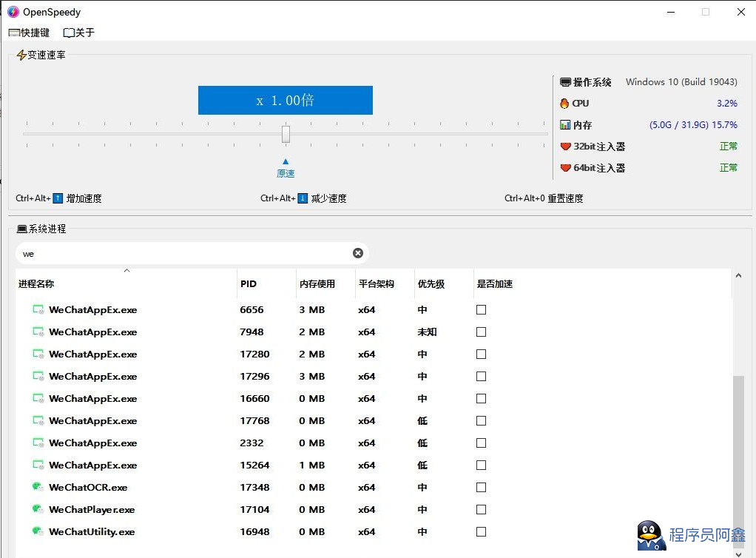756x558 pixels.
Task: Click the 未知 priority cell
Action: point(427,332)
